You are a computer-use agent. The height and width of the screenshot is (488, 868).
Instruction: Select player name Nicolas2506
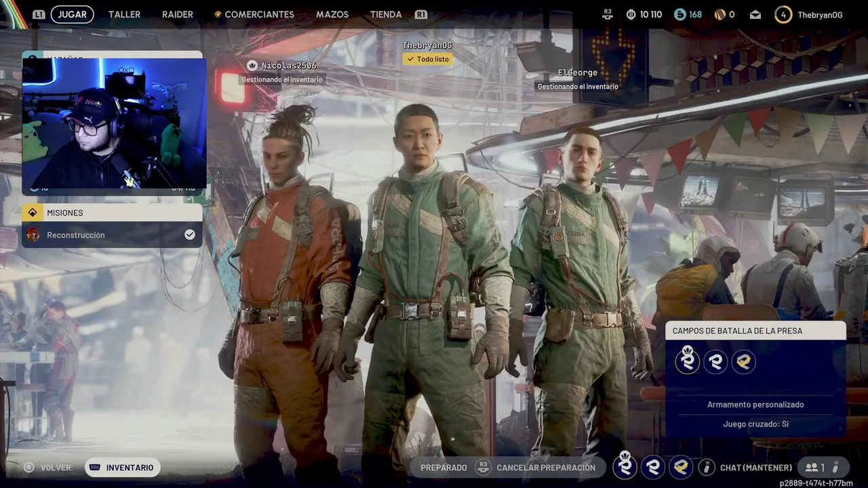click(x=289, y=66)
